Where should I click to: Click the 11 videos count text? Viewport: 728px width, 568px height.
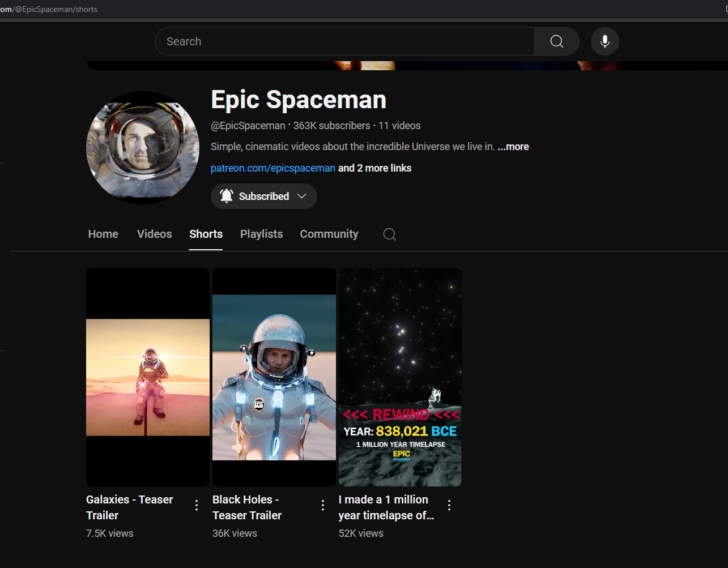click(400, 126)
